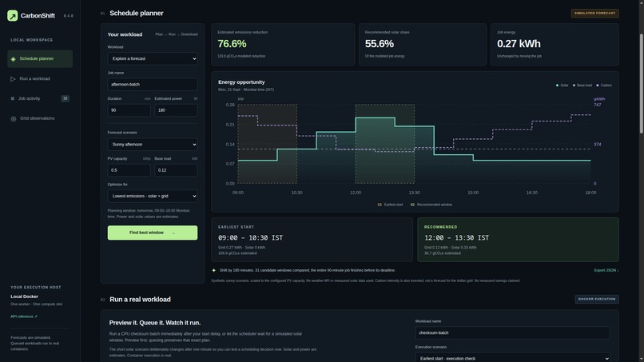Click the Local Docker host label

(x=24, y=296)
